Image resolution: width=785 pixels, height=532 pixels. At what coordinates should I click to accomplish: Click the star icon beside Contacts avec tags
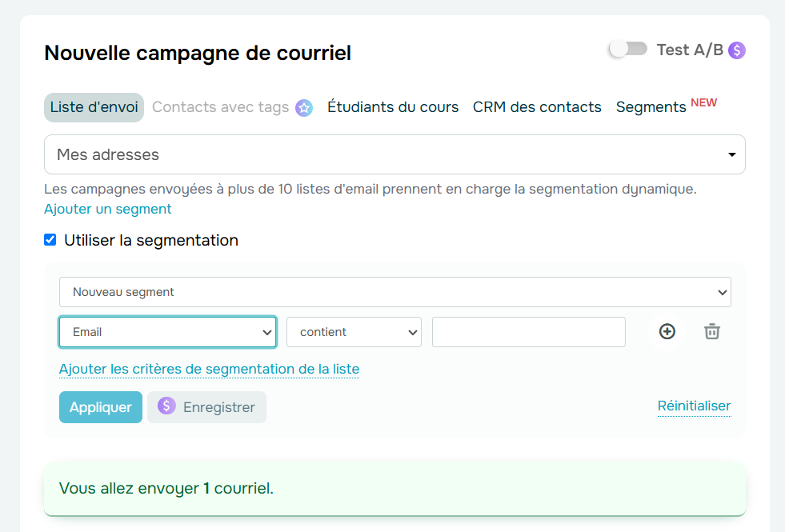pos(303,106)
